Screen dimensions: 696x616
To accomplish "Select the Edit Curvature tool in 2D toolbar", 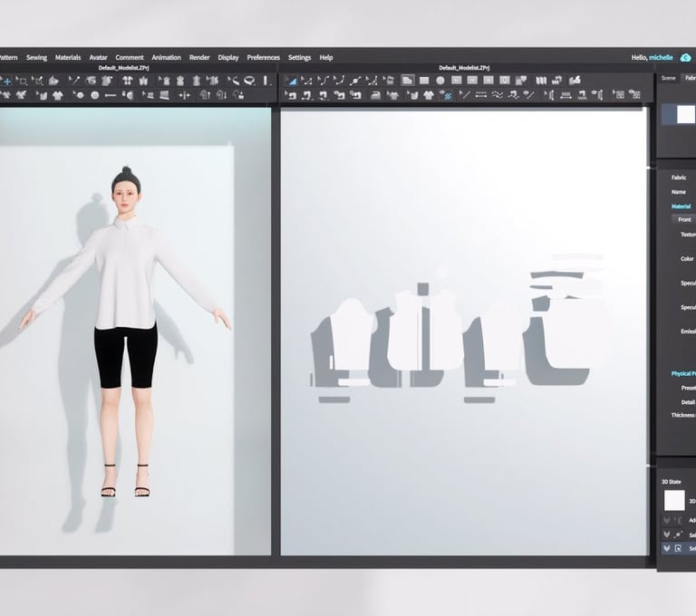I will pos(323,81).
